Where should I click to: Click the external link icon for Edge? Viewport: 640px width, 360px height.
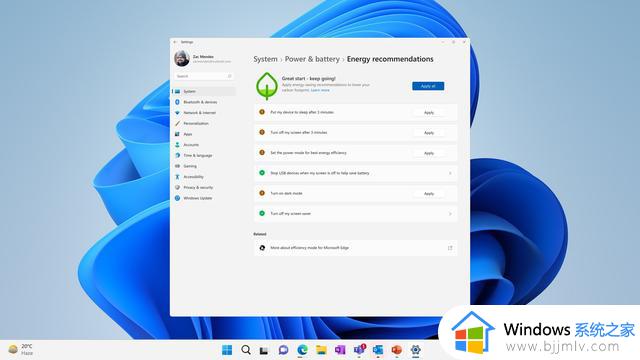450,248
